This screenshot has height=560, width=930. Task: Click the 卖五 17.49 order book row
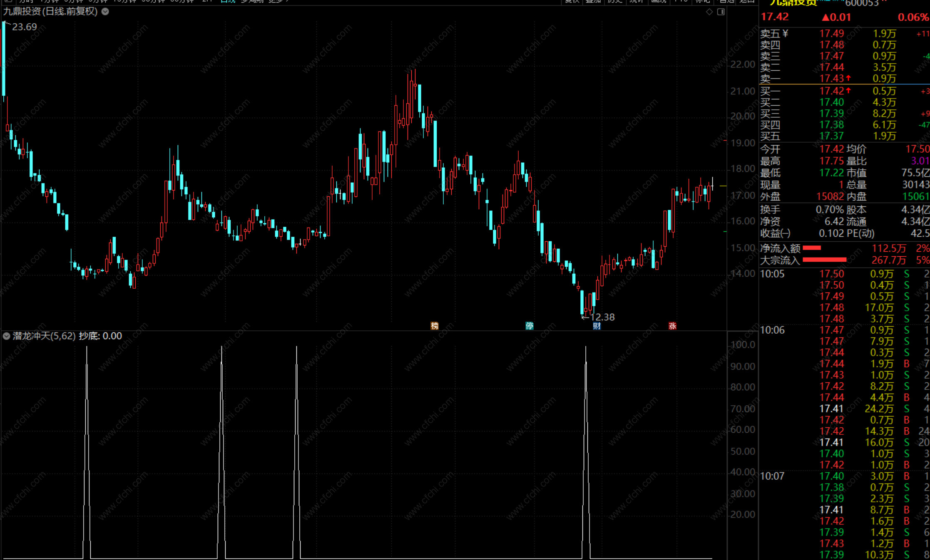click(833, 34)
